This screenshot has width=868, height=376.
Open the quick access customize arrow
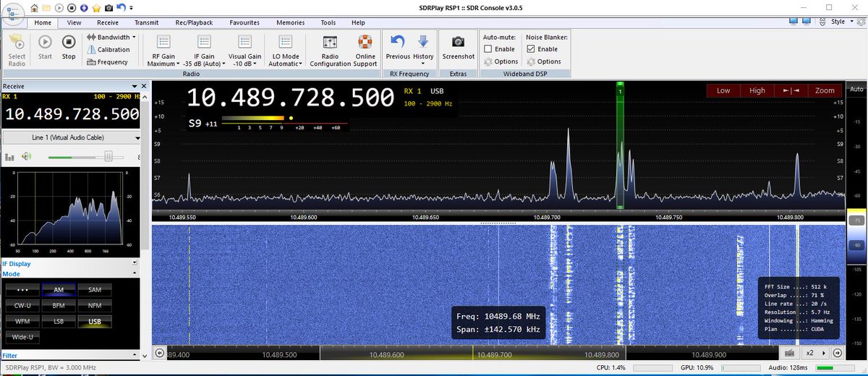click(131, 8)
